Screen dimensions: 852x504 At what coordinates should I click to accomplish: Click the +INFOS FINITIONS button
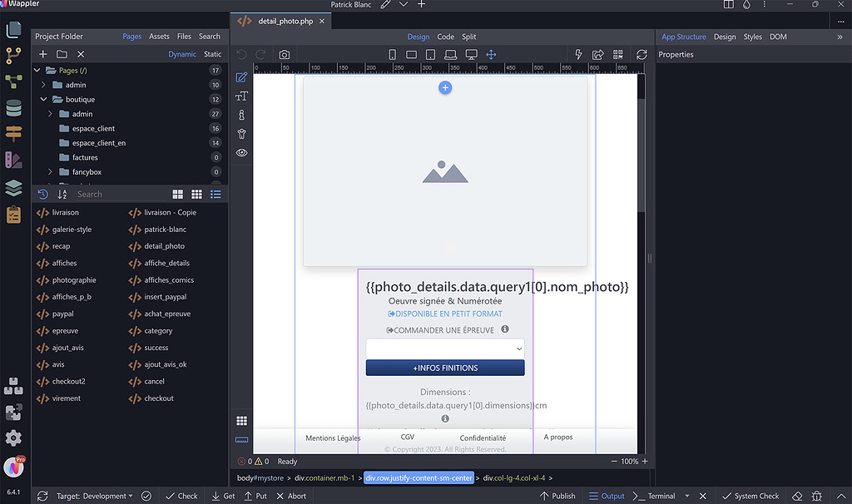[445, 368]
